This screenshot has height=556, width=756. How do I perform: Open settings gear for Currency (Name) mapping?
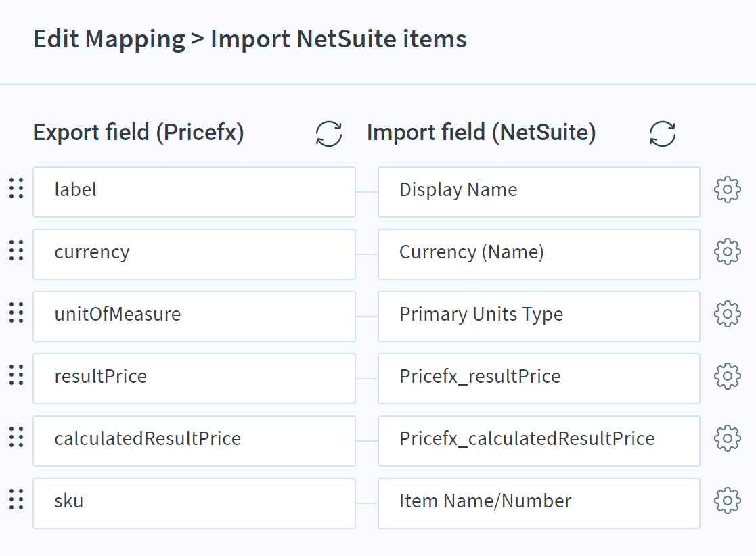coord(727,252)
